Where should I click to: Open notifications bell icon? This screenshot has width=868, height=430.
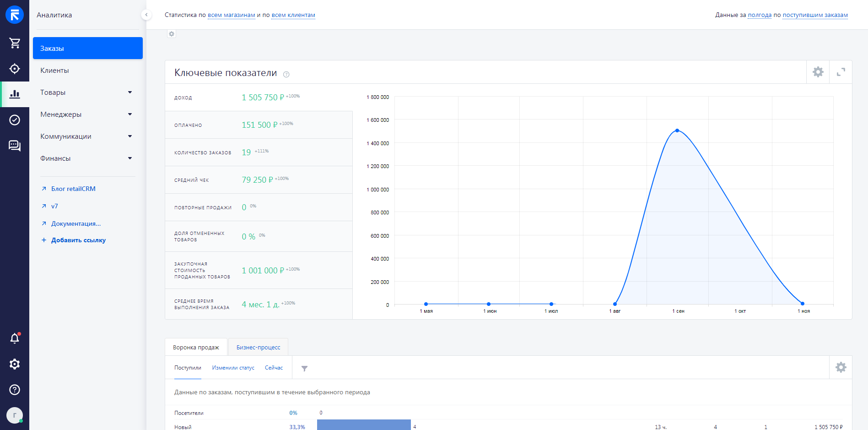tap(15, 338)
